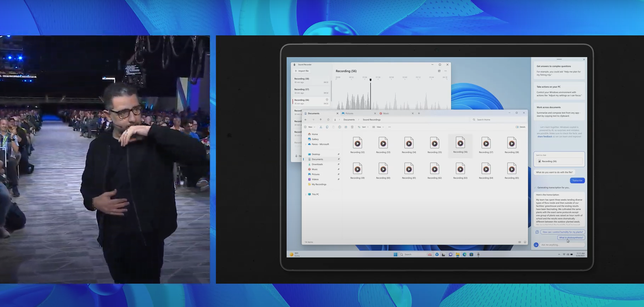Open the Sort dropdown in File Explorer
This screenshot has height=307, width=644.
click(363, 127)
